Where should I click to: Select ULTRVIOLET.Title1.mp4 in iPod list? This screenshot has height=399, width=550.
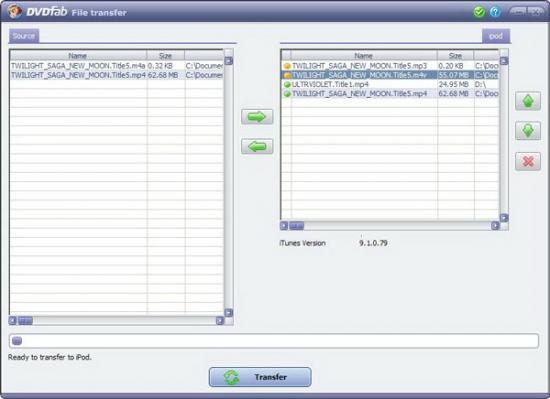pos(330,84)
